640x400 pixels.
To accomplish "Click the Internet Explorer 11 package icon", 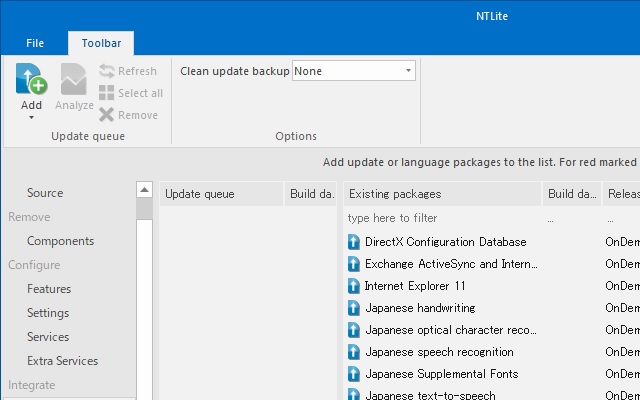I will point(353,286).
